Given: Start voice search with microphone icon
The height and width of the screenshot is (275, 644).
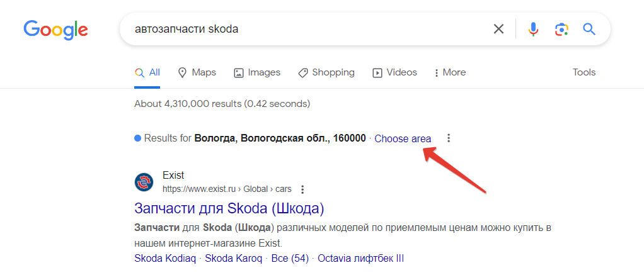Looking at the screenshot, I should (533, 29).
